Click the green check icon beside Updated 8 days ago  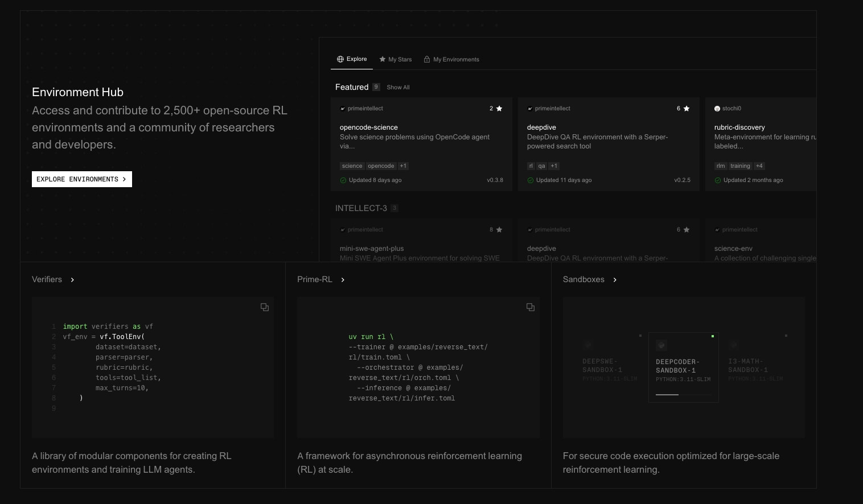[x=343, y=180]
